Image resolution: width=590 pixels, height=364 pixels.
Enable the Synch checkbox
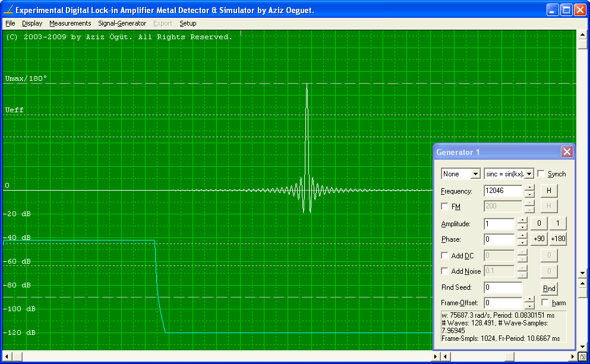pyautogui.click(x=541, y=174)
